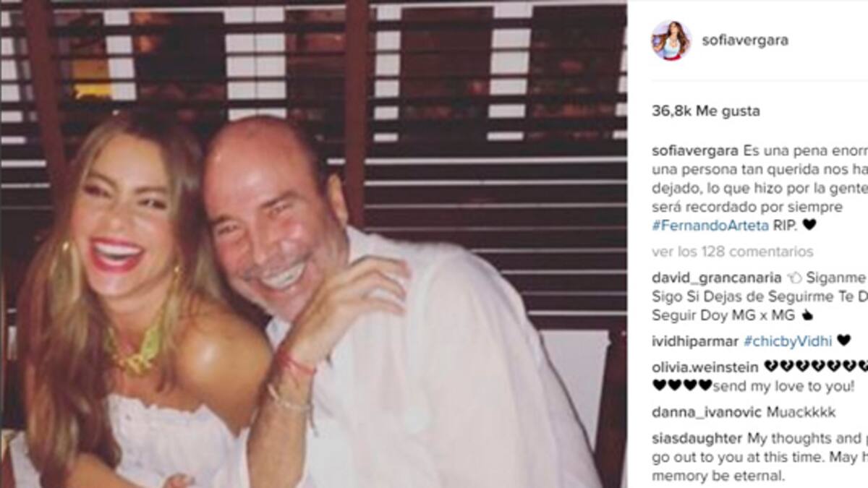Open danna_ivanovic commenter profile
This screenshot has width=868, height=488.
706,412
